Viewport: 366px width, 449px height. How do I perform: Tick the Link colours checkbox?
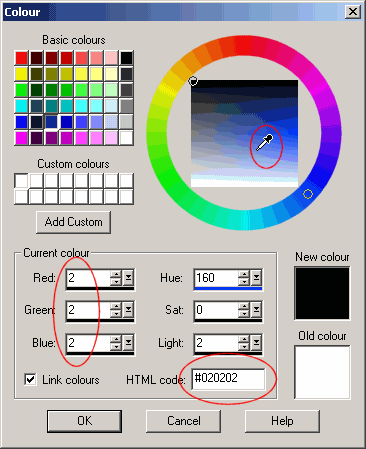pos(30,379)
